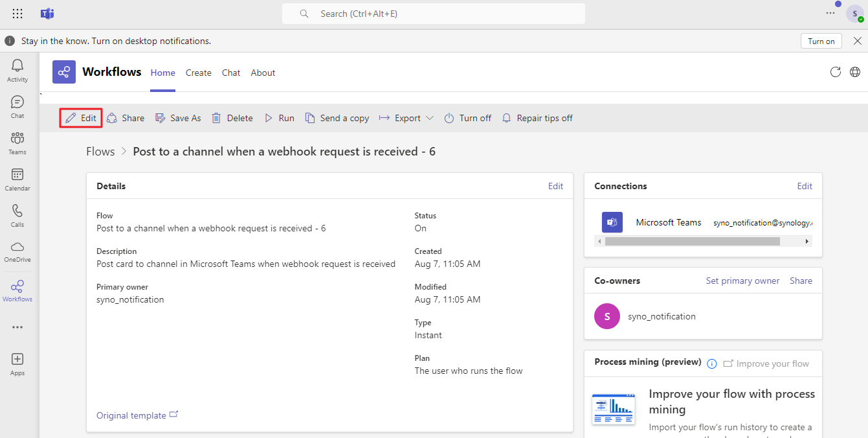Open settings and more ellipsis at top

point(830,13)
